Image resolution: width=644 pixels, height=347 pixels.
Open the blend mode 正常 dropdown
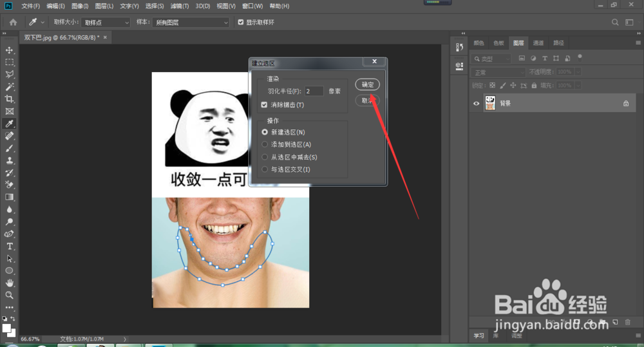498,72
